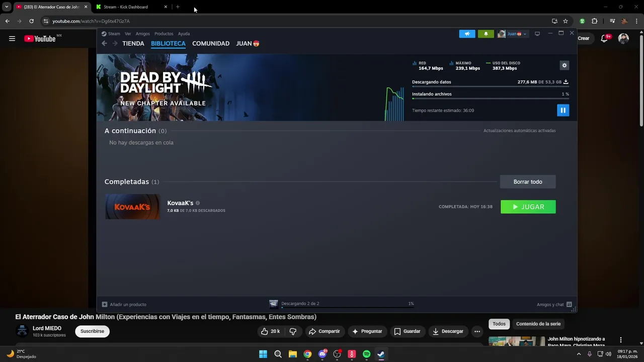Click the bottom download progress bar
Screen dimensions: 644x362
(347, 307)
